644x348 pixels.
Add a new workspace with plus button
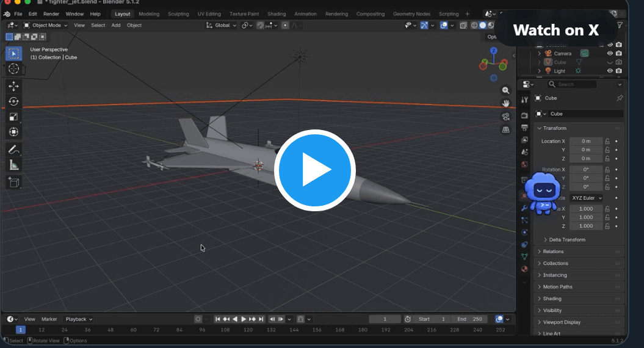[x=467, y=14]
